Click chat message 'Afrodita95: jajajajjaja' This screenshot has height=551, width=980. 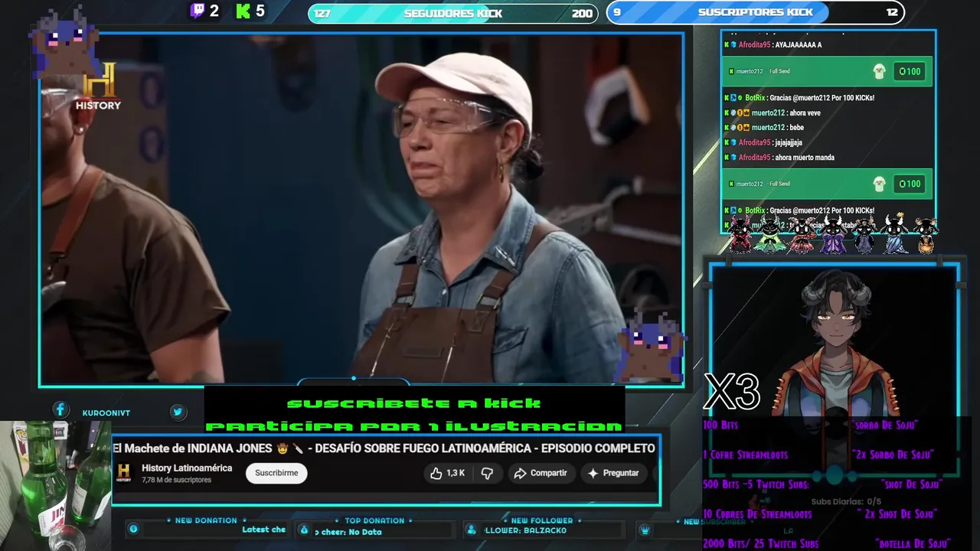[764, 142]
